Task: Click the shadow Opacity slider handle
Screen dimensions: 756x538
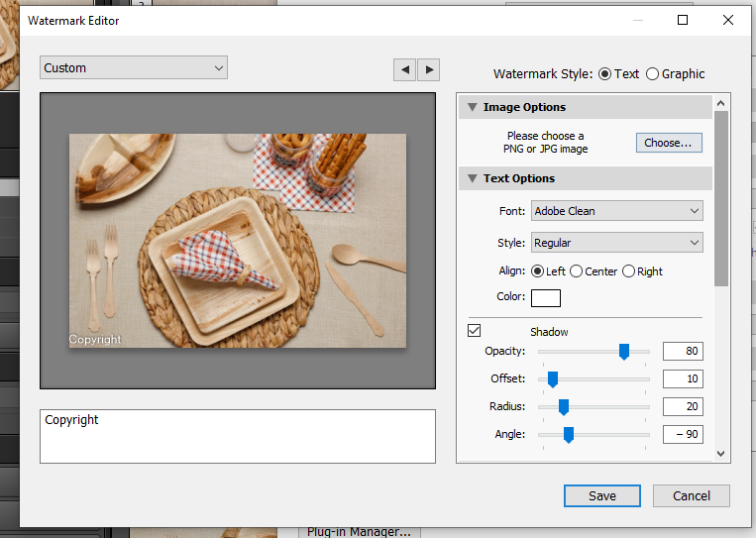Action: (x=624, y=352)
